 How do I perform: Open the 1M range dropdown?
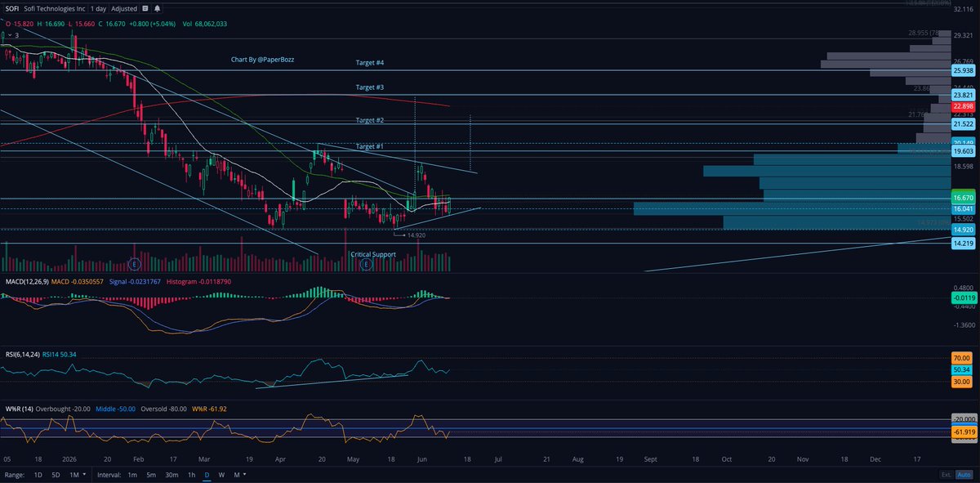(x=78, y=474)
